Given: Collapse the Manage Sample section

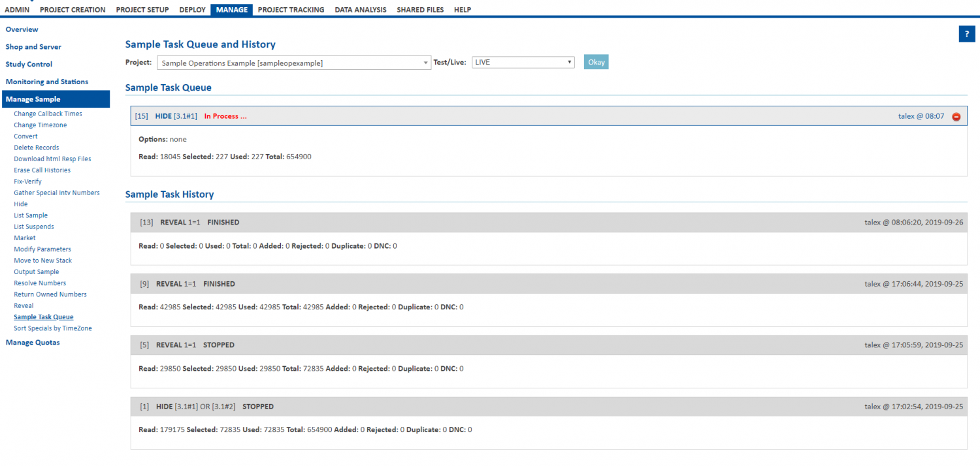Looking at the screenshot, I should click(x=31, y=99).
